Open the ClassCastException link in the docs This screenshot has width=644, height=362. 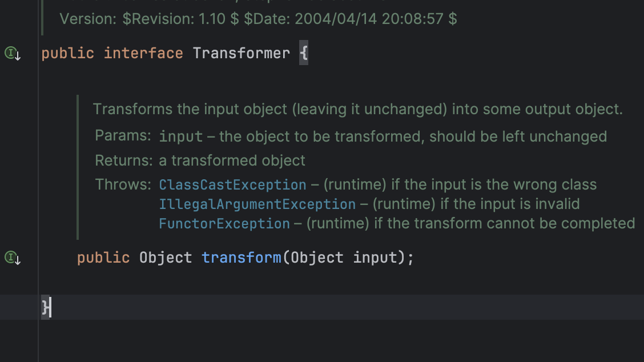tap(232, 185)
